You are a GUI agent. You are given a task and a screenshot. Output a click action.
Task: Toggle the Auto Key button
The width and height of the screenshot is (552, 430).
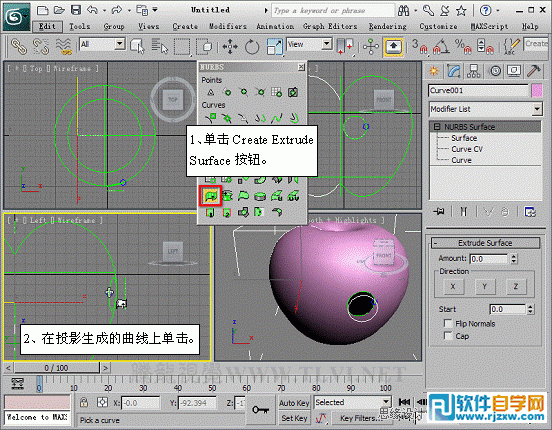[x=294, y=403]
